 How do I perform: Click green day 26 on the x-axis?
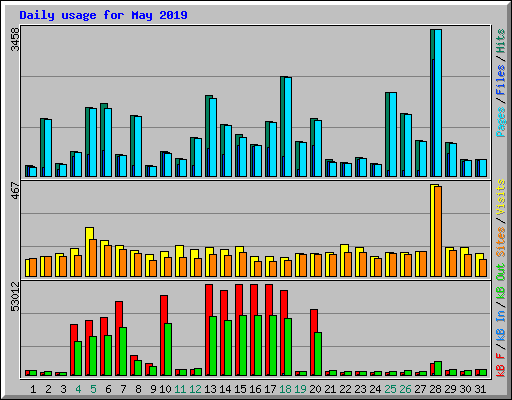coord(405,389)
